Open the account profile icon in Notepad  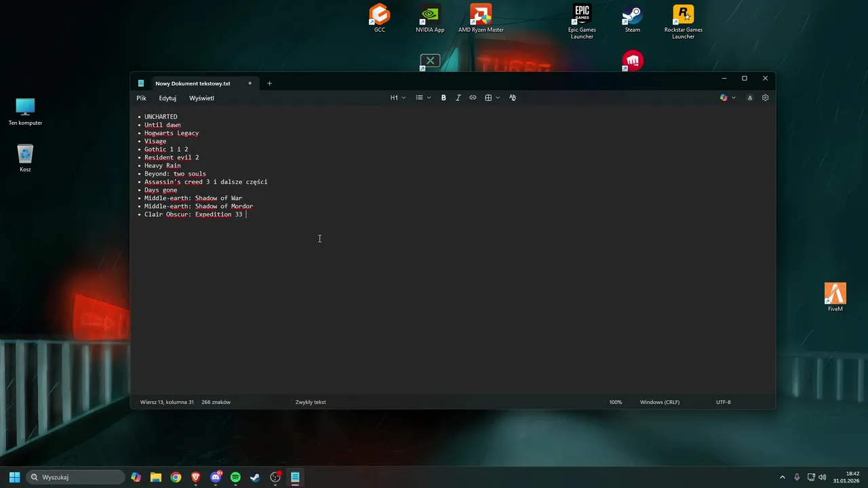pyautogui.click(x=750, y=98)
